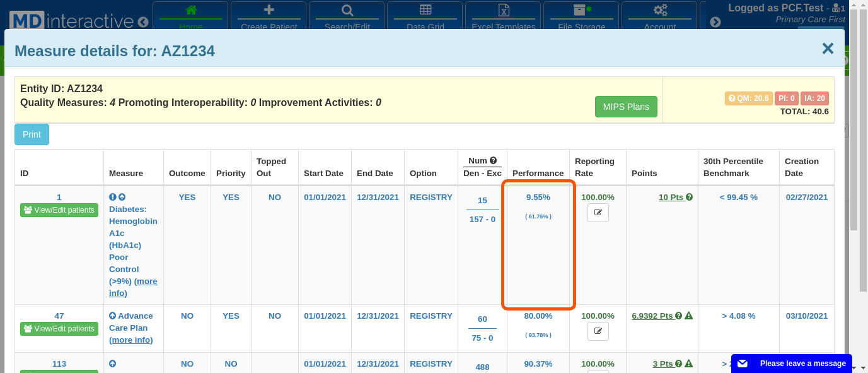Click help icon beside 10 Pts
This screenshot has width=868, height=373.
coord(690,198)
